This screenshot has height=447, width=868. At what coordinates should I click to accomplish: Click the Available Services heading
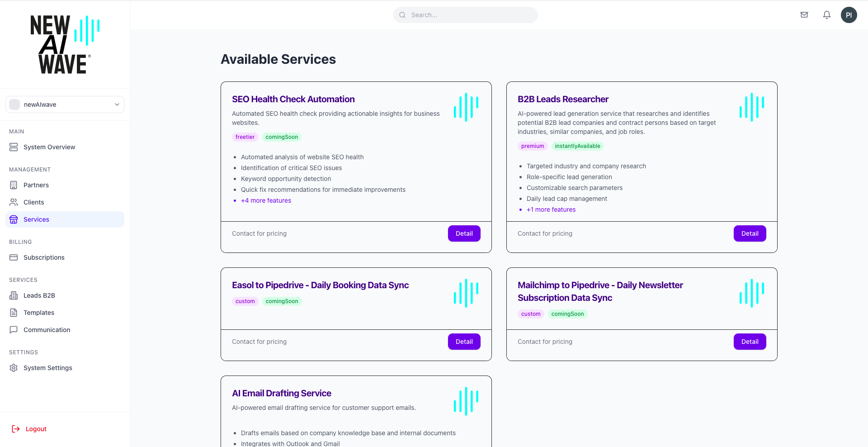point(278,59)
